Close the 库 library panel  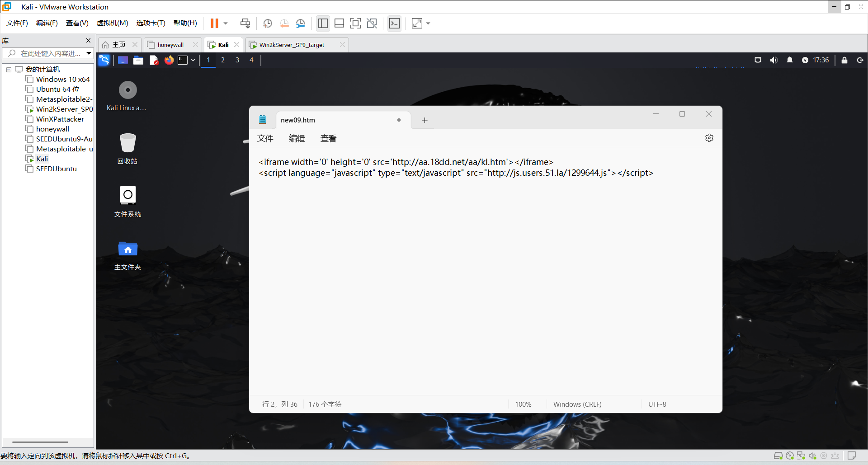(x=88, y=41)
